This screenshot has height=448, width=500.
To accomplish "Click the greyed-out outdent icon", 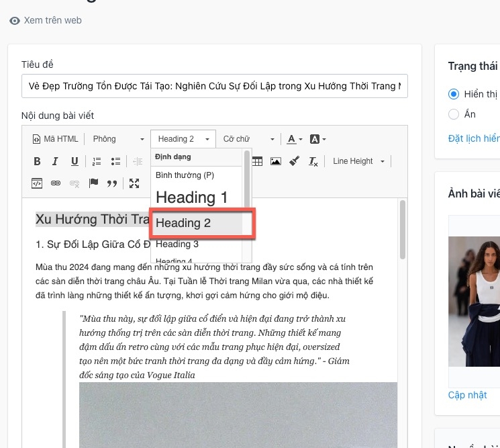I will coord(138,161).
